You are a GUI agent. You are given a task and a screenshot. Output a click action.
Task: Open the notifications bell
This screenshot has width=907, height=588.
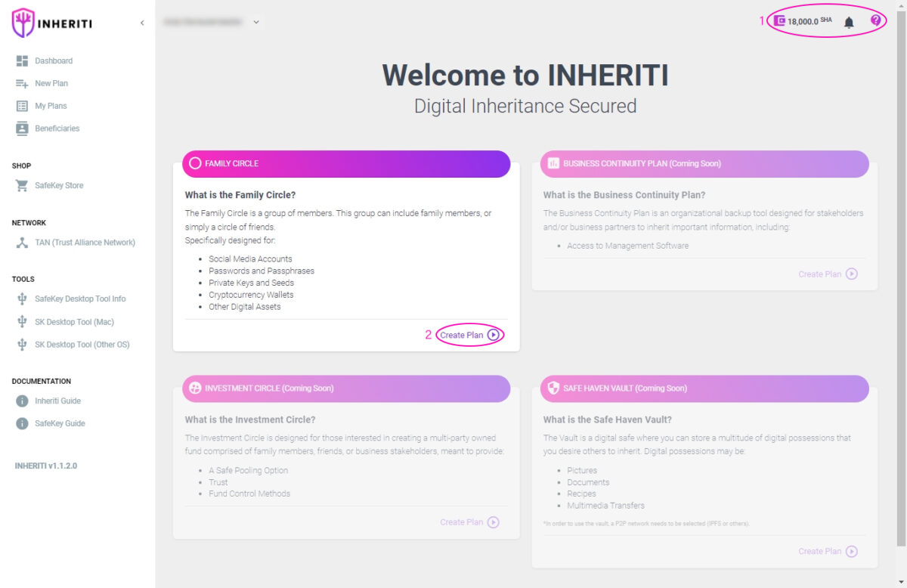pyautogui.click(x=848, y=21)
